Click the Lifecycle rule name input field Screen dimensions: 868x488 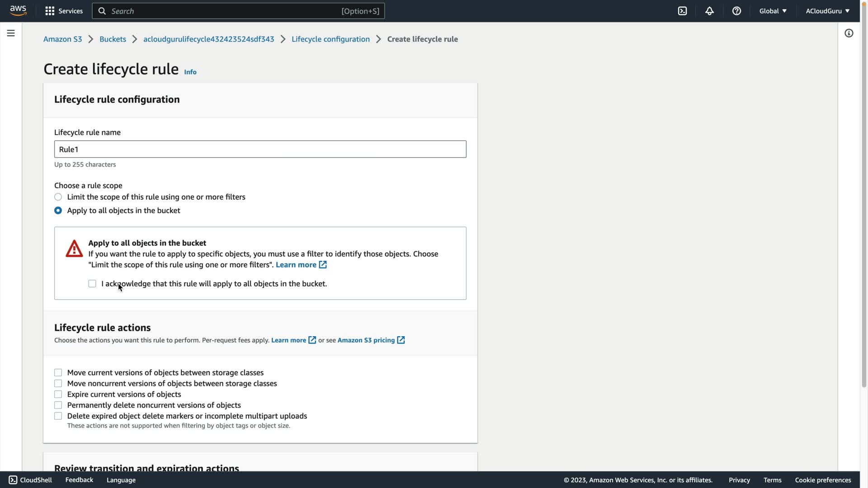[260, 149]
